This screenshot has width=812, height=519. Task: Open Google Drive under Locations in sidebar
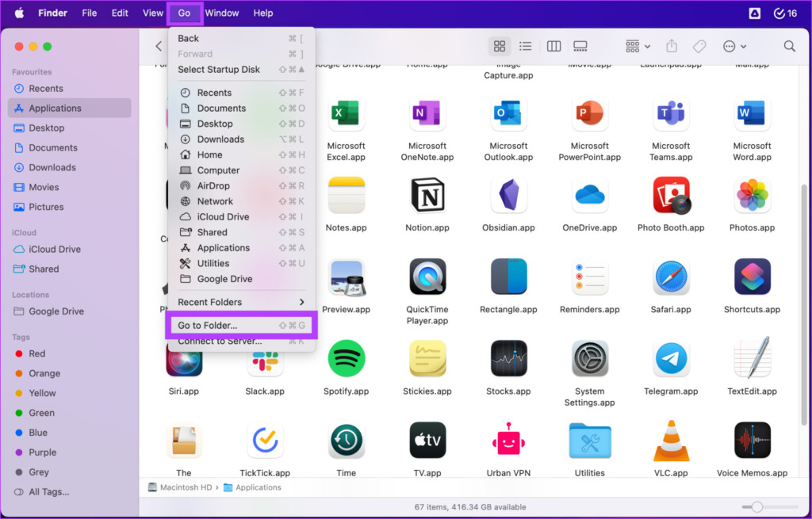tap(70, 311)
